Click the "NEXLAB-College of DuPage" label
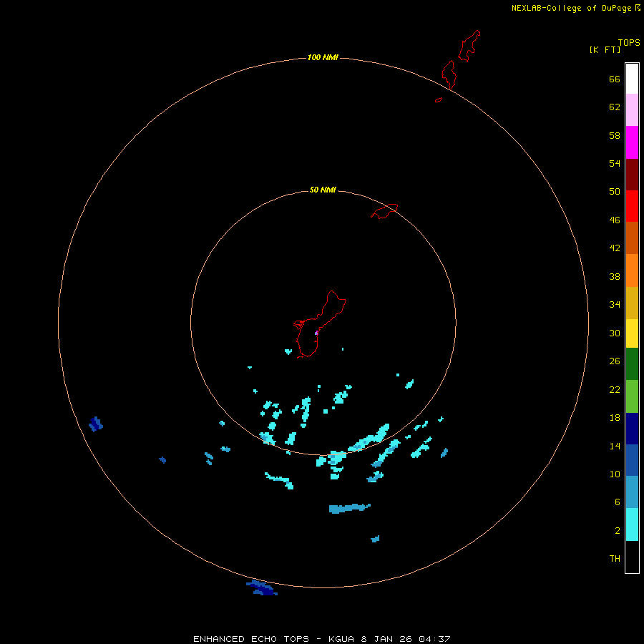The image size is (644, 644). [571, 8]
